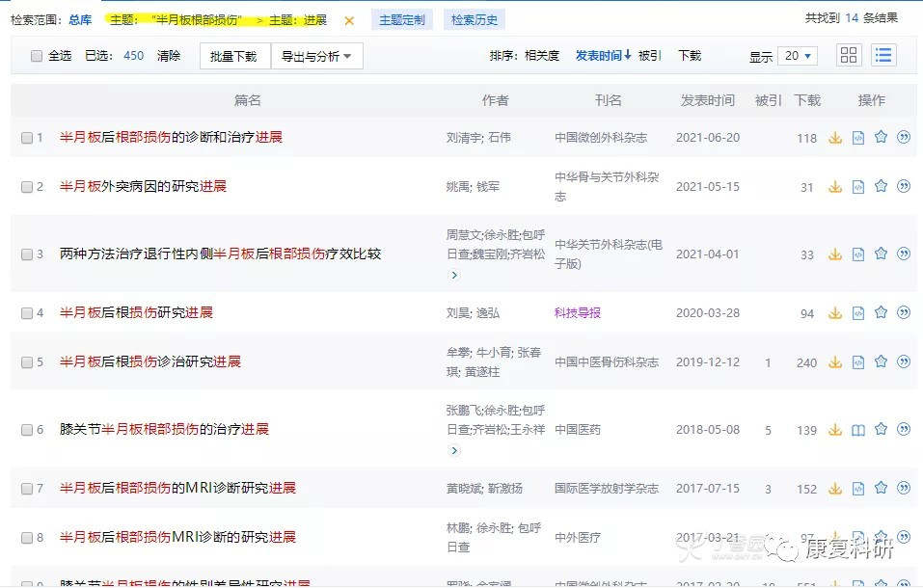Image resolution: width=923 pixels, height=588 pixels.
Task: Open HTML reading for 半月板外突病因的研究进展
Action: [858, 187]
